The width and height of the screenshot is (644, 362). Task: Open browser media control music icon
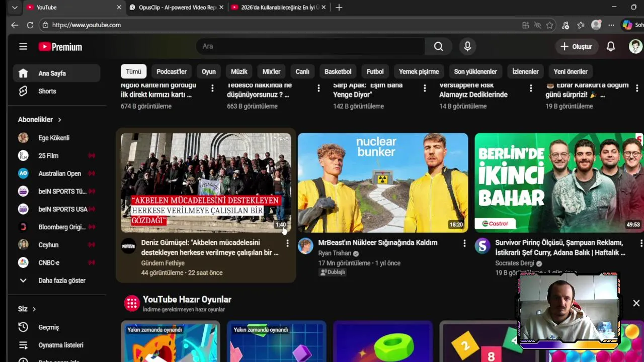click(565, 25)
